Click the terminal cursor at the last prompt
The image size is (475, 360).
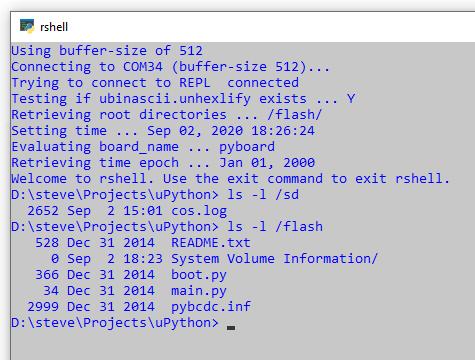pyautogui.click(x=231, y=328)
